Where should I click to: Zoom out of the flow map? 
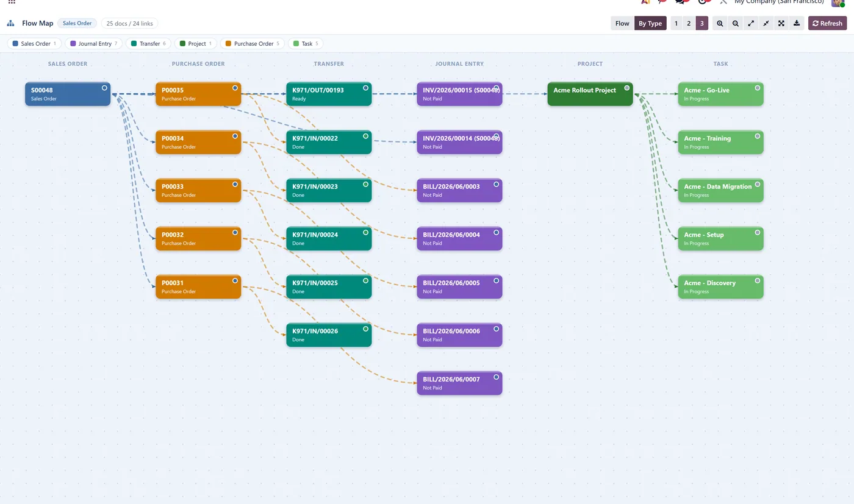click(735, 23)
